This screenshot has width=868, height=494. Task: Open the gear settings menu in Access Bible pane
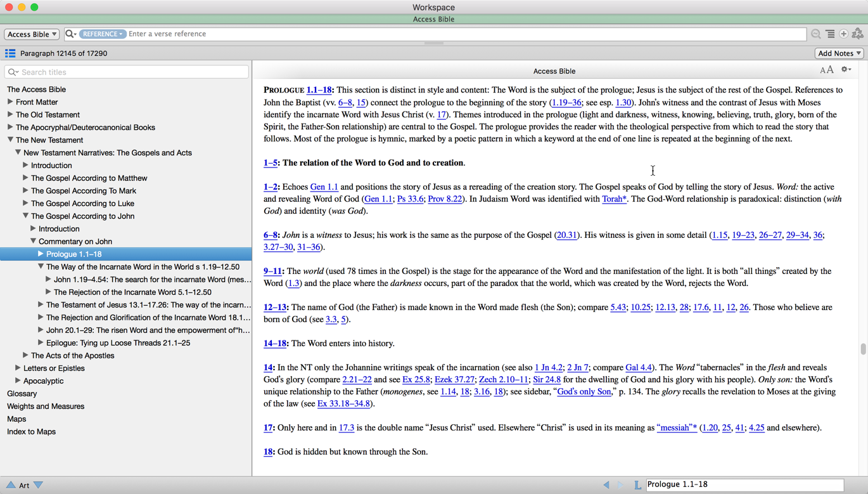(846, 70)
